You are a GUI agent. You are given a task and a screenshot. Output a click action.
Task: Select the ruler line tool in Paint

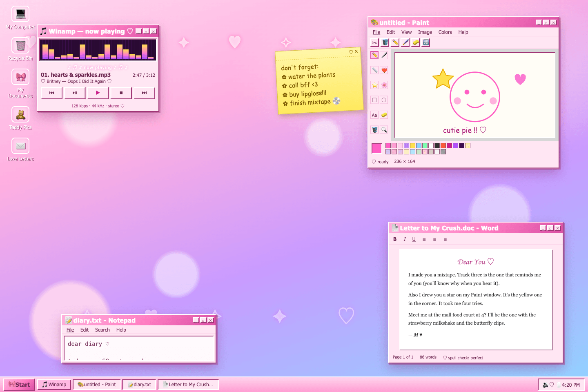pyautogui.click(x=374, y=70)
